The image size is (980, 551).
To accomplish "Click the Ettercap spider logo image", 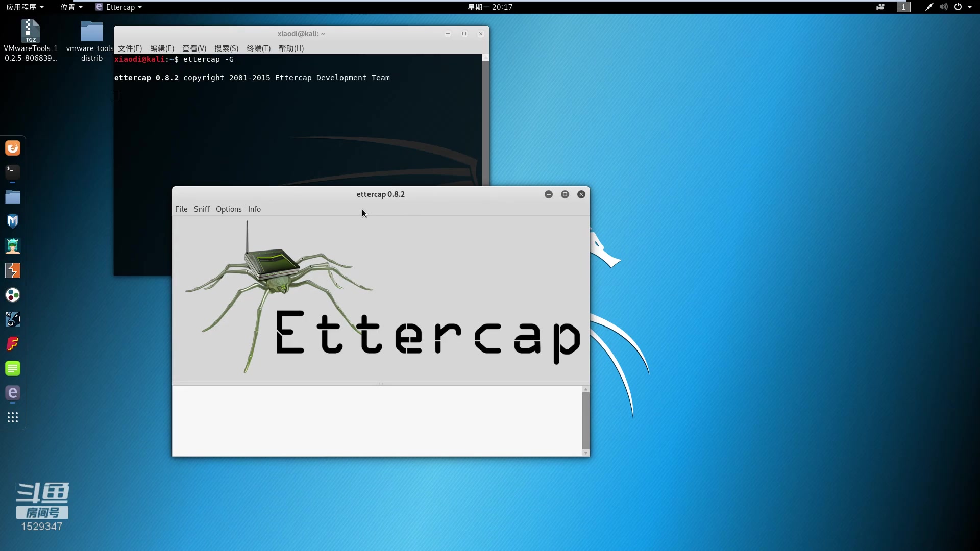I will [381, 298].
